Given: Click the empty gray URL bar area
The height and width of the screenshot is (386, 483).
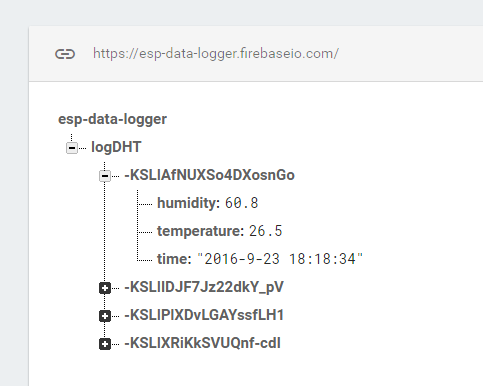Looking at the screenshot, I should click(x=410, y=54).
